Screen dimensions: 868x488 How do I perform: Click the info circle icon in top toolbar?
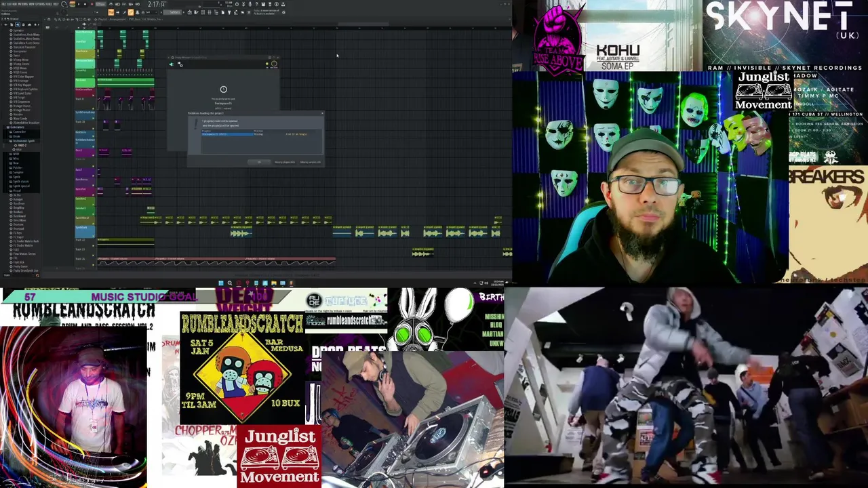[x=277, y=4]
